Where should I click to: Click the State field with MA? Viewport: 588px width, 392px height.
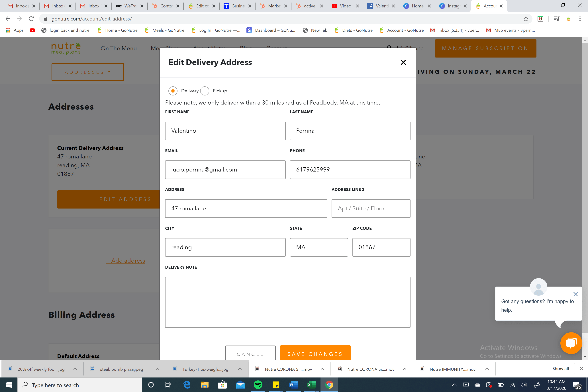coord(319,247)
